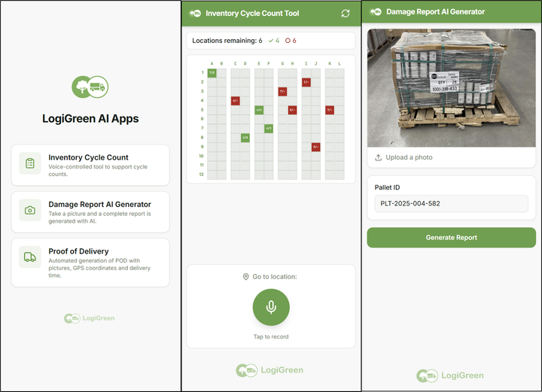The height and width of the screenshot is (392, 542).
Task: Click the upload arrow icon
Action: click(379, 157)
